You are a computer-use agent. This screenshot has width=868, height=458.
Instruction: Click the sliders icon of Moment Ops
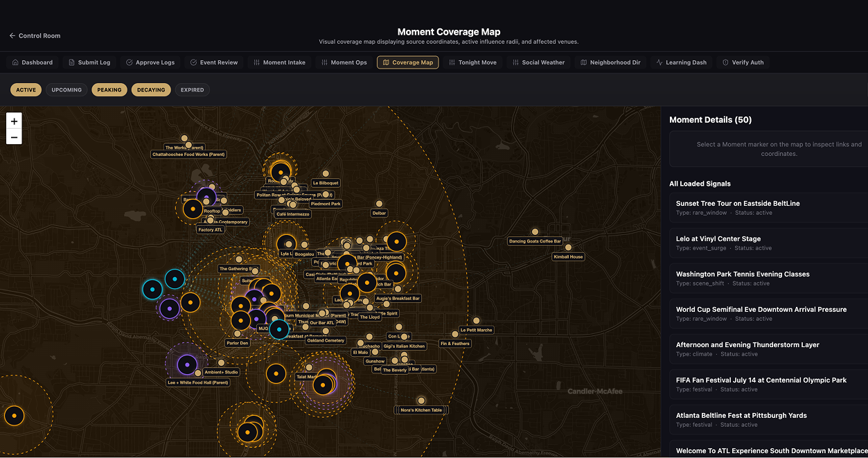(x=325, y=62)
